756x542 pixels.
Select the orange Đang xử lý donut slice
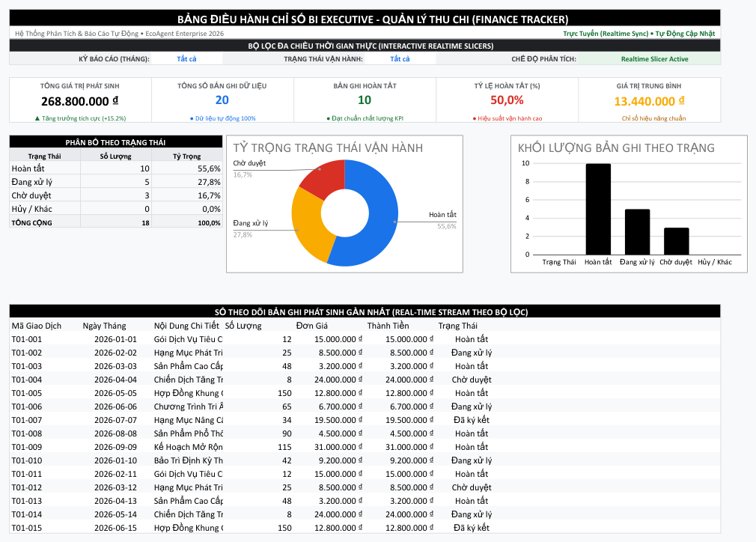(x=308, y=227)
